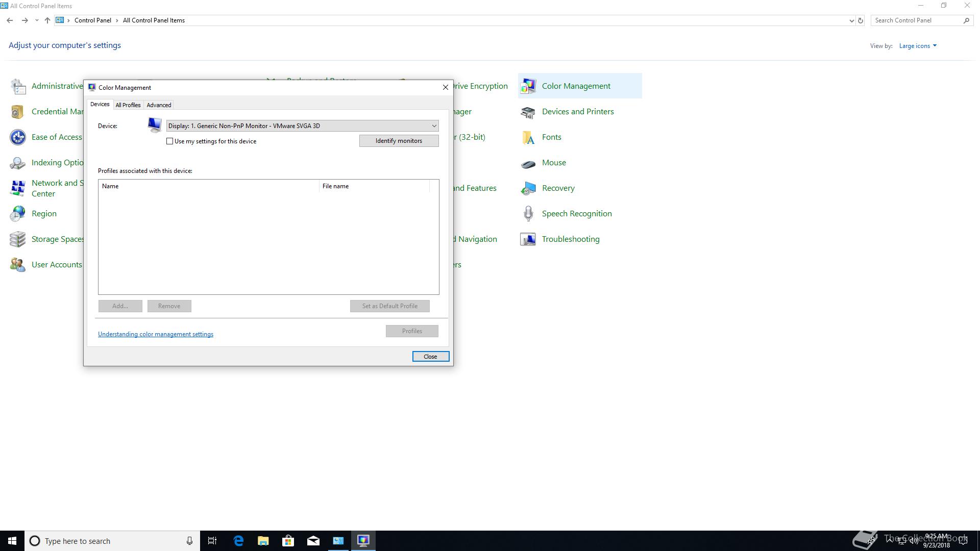Open File Explorer from the taskbar
This screenshot has width=980, height=551.
pyautogui.click(x=263, y=541)
